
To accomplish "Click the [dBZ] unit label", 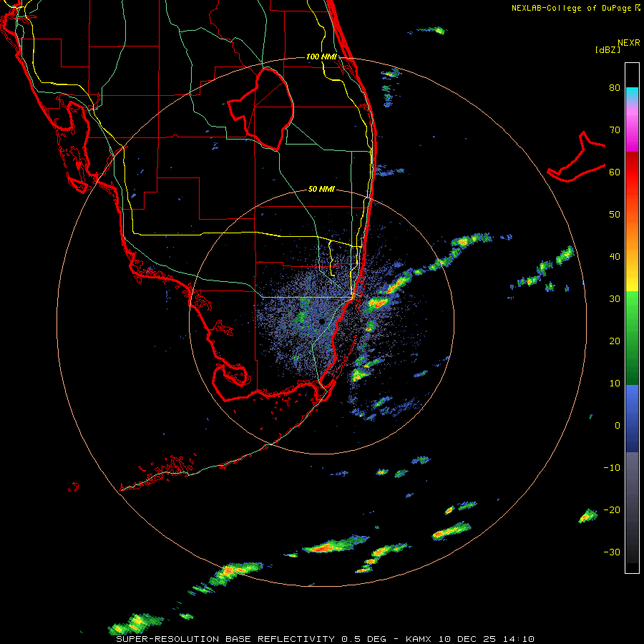I will coord(608,49).
